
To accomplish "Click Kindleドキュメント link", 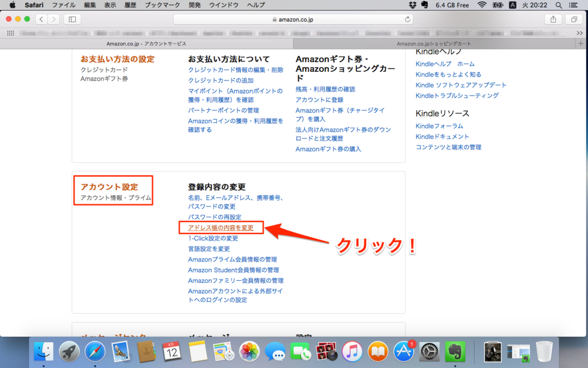I will [x=442, y=136].
